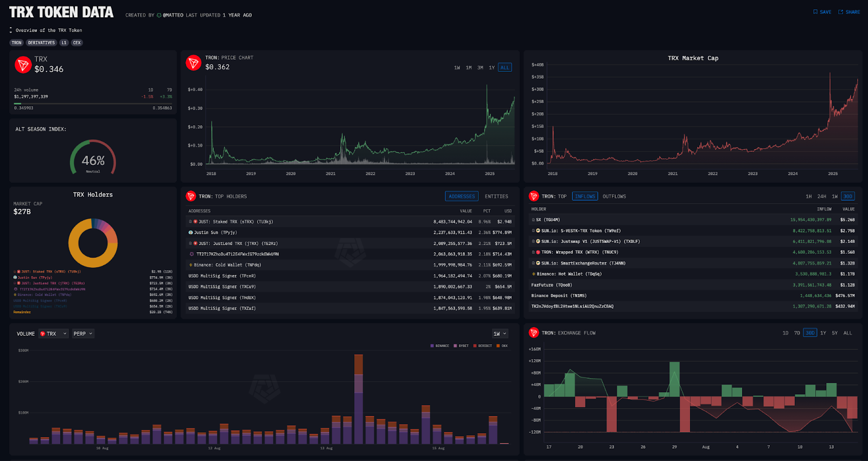Switch to the OUTFLOWS tab
This screenshot has width=868, height=461.
[614, 196]
